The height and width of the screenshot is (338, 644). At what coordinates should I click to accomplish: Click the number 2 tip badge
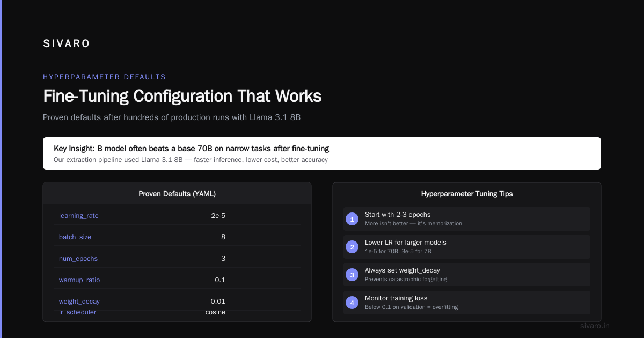click(352, 247)
